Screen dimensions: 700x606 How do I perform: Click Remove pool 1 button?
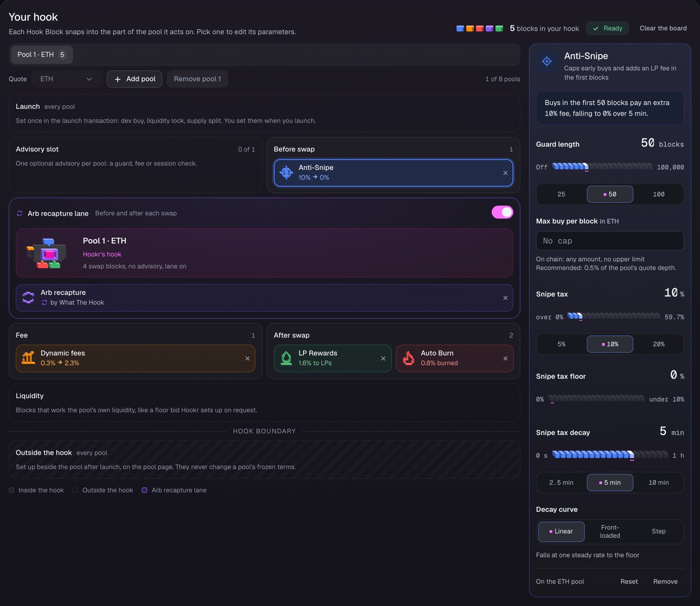click(197, 79)
